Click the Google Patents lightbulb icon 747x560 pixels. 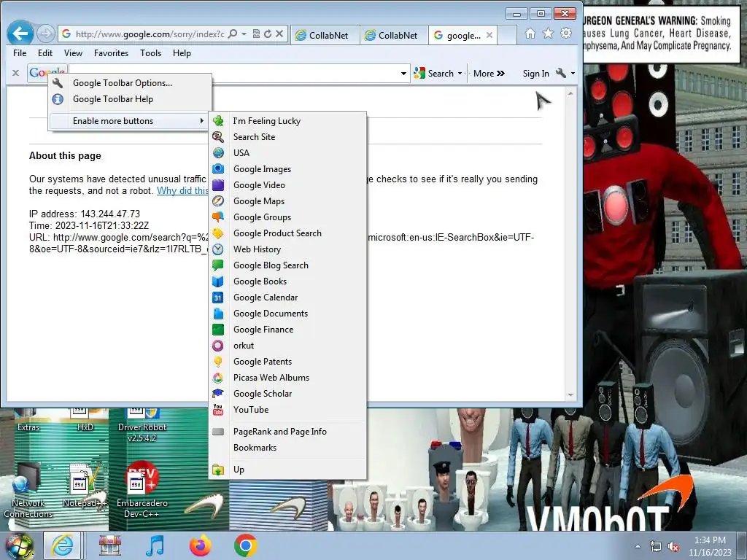(218, 362)
